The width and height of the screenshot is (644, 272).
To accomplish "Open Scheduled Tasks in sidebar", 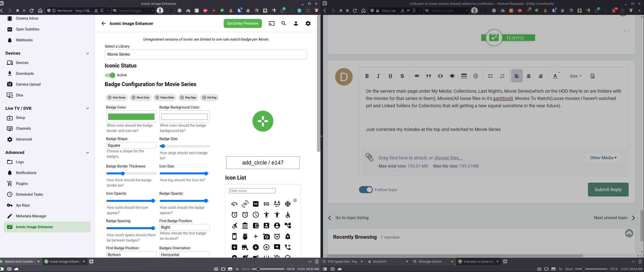I will (x=29, y=194).
